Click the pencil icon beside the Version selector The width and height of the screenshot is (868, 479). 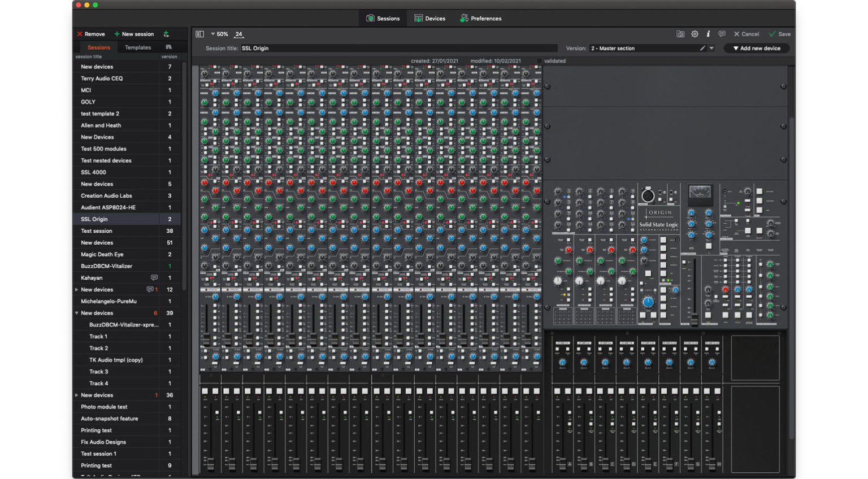701,48
